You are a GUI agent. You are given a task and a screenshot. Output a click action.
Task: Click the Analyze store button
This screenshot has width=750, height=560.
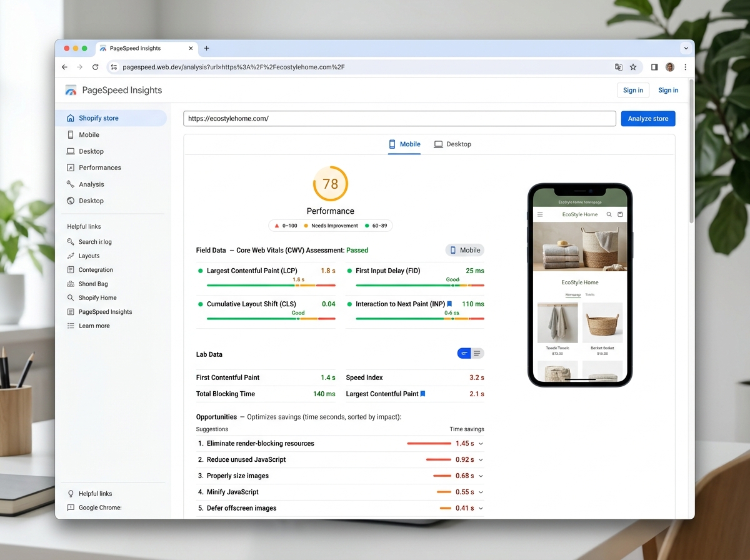648,119
